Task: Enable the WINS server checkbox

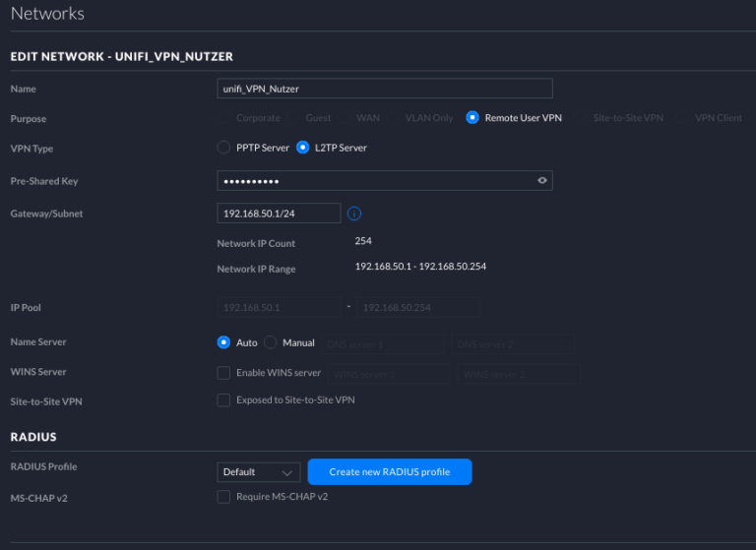Action: click(223, 373)
